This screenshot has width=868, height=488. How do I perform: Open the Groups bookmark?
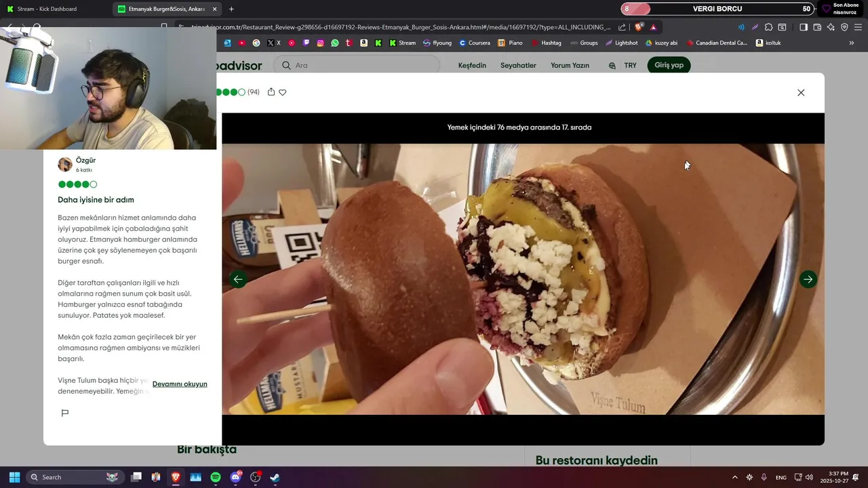click(x=584, y=43)
